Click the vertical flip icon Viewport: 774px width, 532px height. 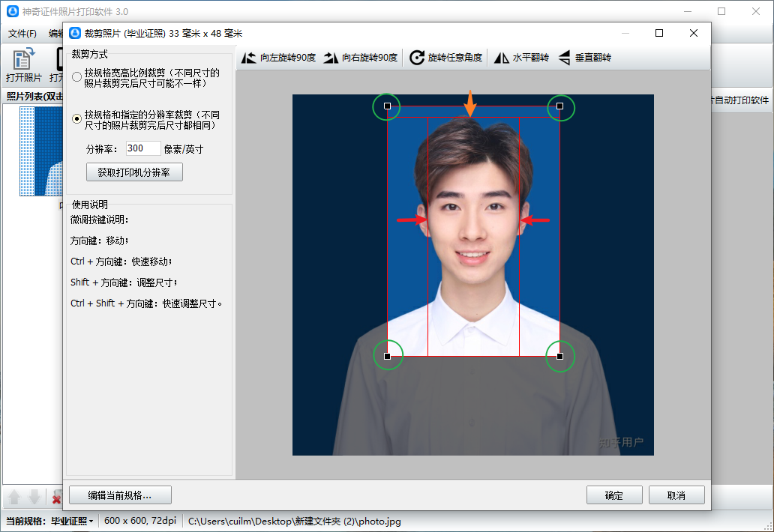pos(565,58)
